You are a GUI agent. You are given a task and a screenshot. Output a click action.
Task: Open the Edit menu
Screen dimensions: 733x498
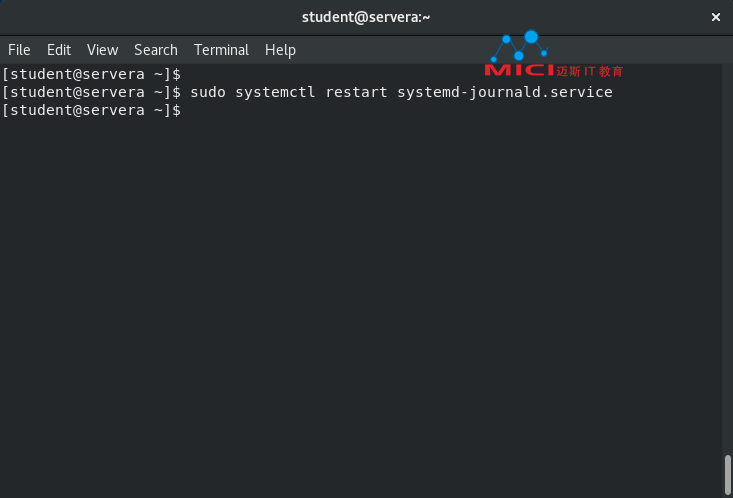coord(59,50)
